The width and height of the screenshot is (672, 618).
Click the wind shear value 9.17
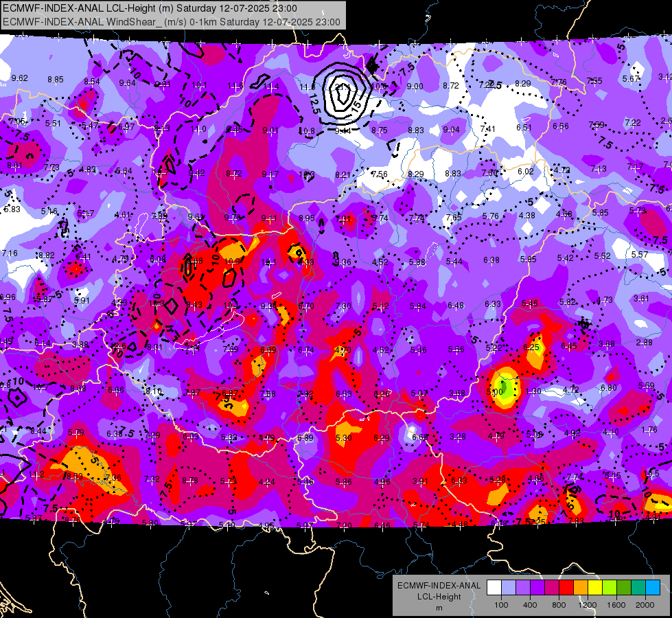pyautogui.click(x=270, y=174)
